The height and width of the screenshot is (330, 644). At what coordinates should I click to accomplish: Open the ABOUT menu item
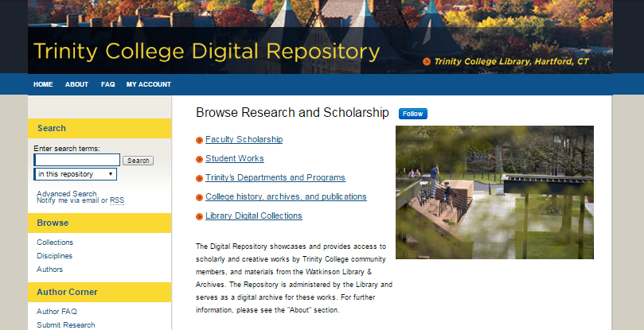[76, 84]
